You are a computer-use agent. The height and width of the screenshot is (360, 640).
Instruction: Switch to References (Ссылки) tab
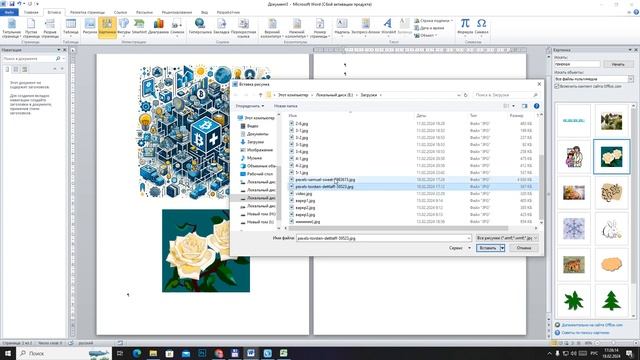120,12
